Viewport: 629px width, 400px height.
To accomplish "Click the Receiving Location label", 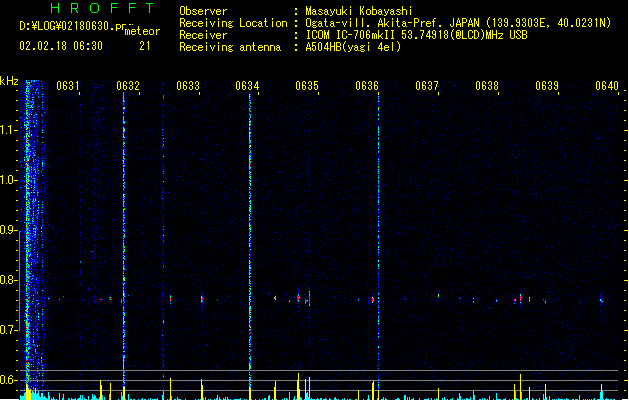I will [233, 23].
